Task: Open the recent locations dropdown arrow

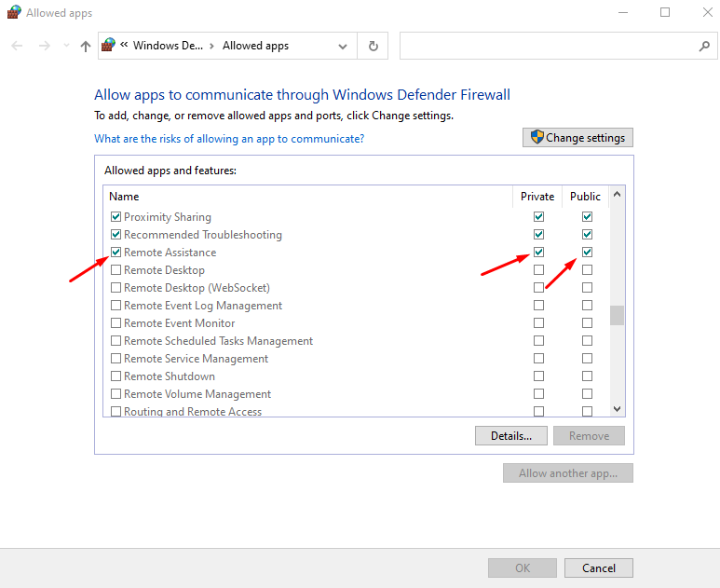Action: point(66,46)
